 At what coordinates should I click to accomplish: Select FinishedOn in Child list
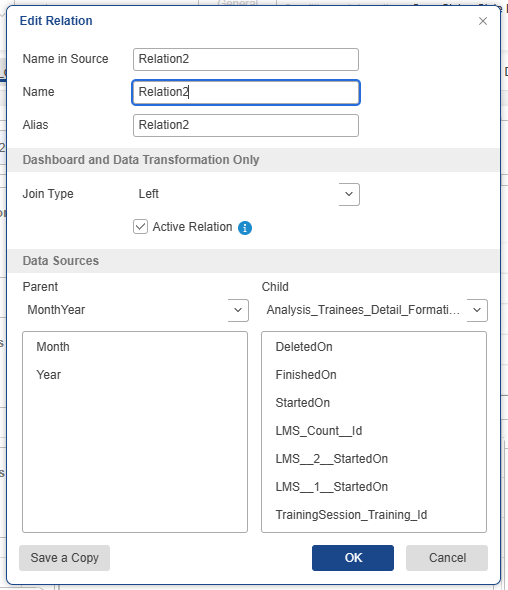pos(306,375)
